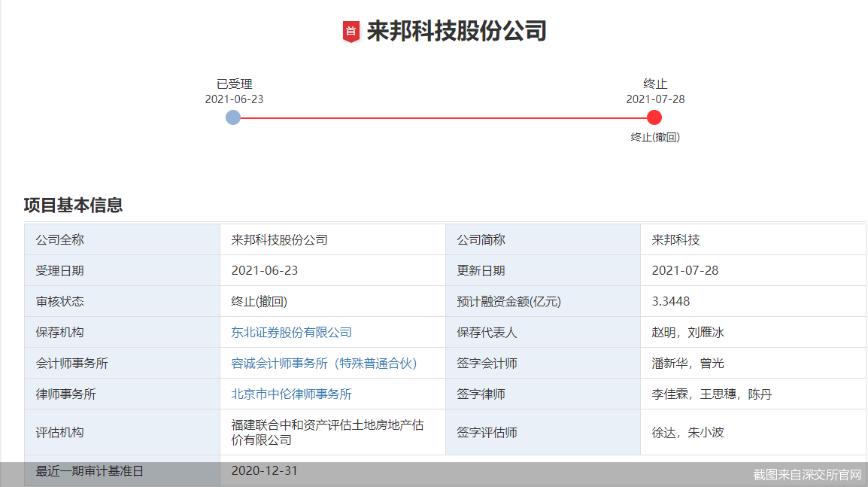
Task: Click the 预计融资金额(亿元) label
Action: pyautogui.click(x=508, y=301)
